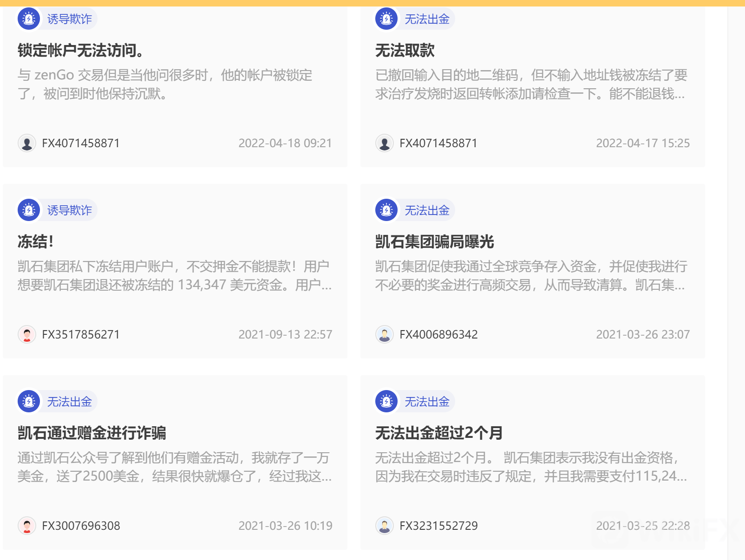This screenshot has height=560, width=745.
Task: Click username FX4071458871 dated 2022-04-18
Action: point(81,143)
